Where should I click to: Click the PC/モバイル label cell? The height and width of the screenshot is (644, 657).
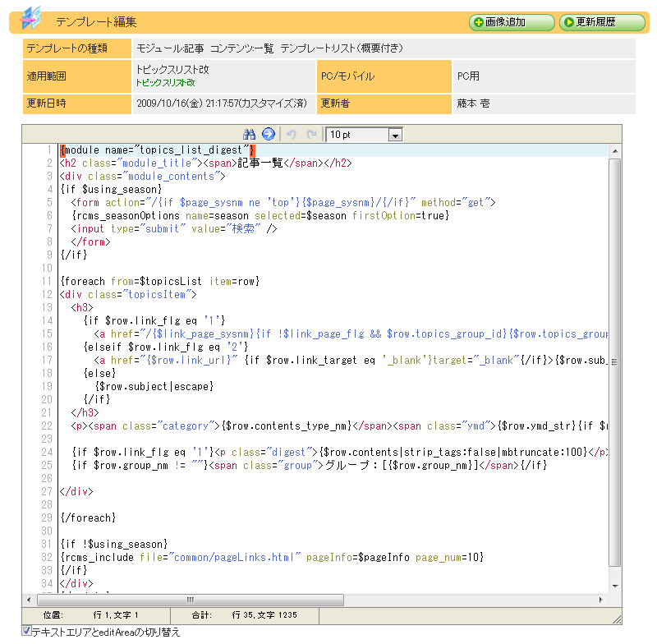click(384, 76)
